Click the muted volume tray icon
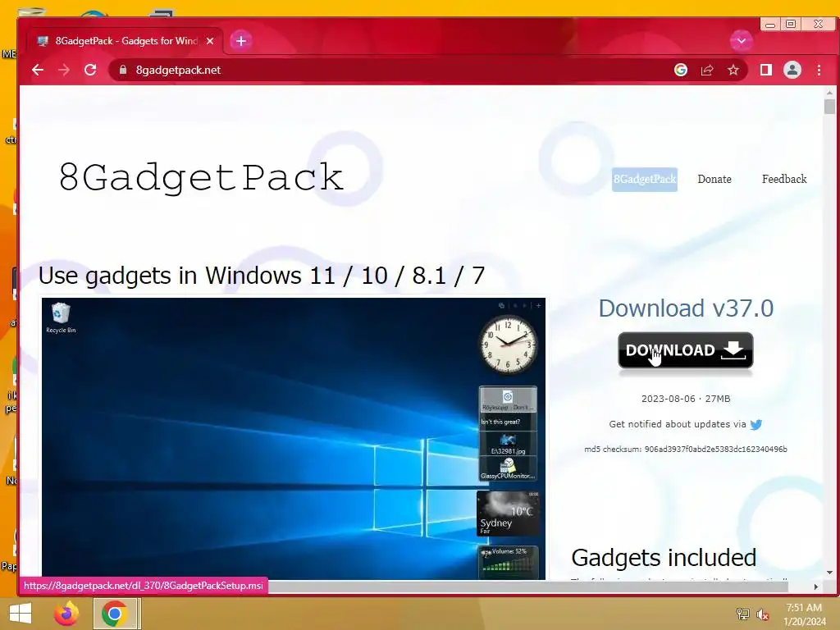This screenshot has width=840, height=630. (763, 614)
